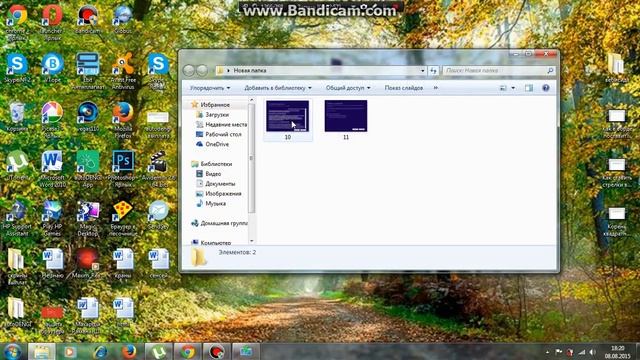Open the view options dropdown arrow
Viewport: 640px width, 360px height.
point(513,88)
